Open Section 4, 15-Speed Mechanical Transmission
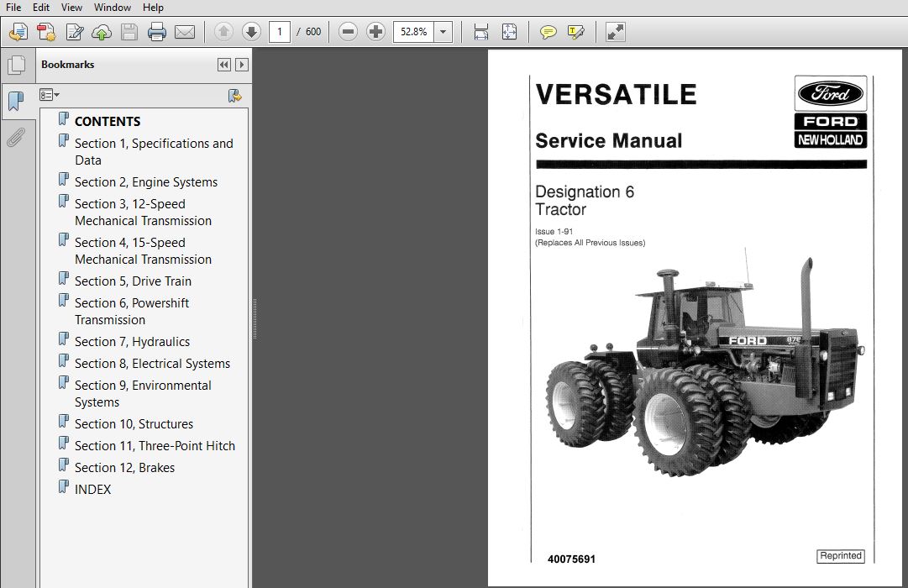Image resolution: width=908 pixels, height=588 pixels. click(143, 251)
